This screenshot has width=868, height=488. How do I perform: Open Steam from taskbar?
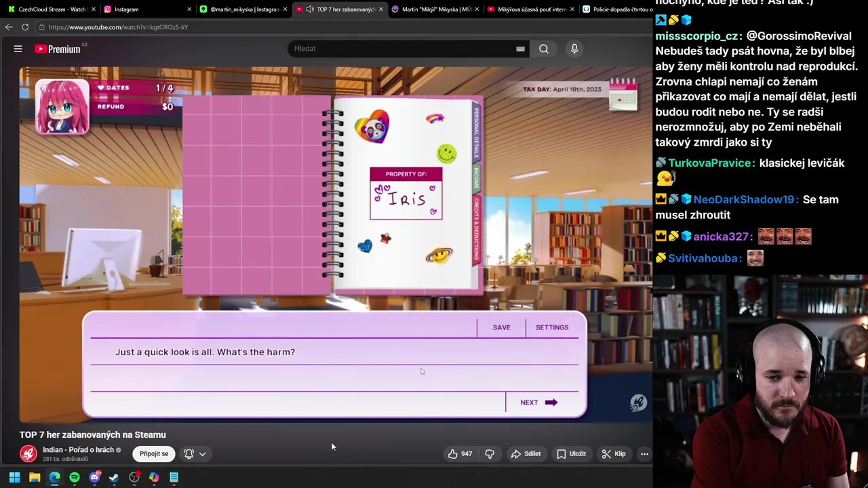click(x=114, y=477)
